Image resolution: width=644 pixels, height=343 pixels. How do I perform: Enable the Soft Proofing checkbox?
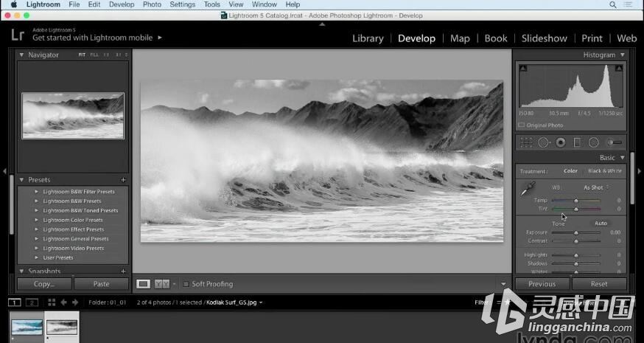click(x=186, y=284)
